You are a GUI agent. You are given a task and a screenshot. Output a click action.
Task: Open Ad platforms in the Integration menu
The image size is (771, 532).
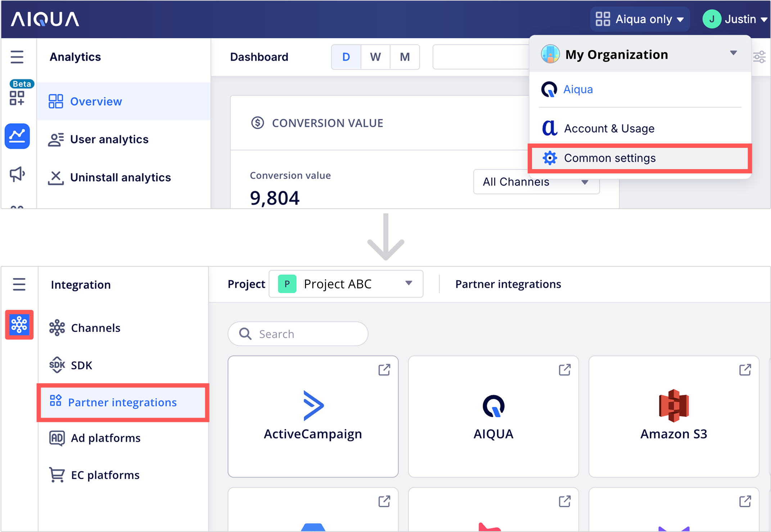point(123,438)
